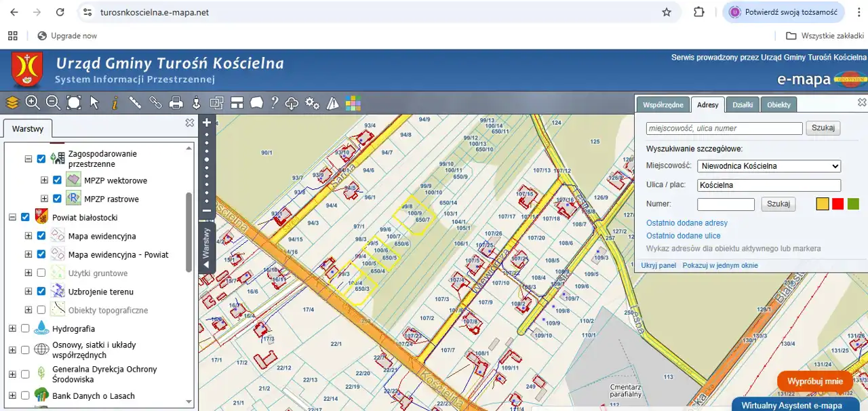Select the ruler measurement tool
This screenshot has height=411, width=868.
(x=135, y=102)
